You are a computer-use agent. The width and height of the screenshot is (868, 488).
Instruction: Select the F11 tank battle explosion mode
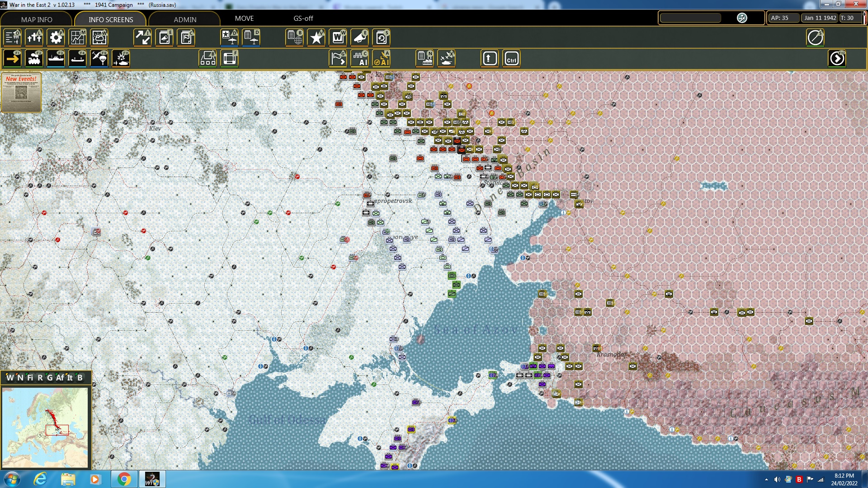121,59
